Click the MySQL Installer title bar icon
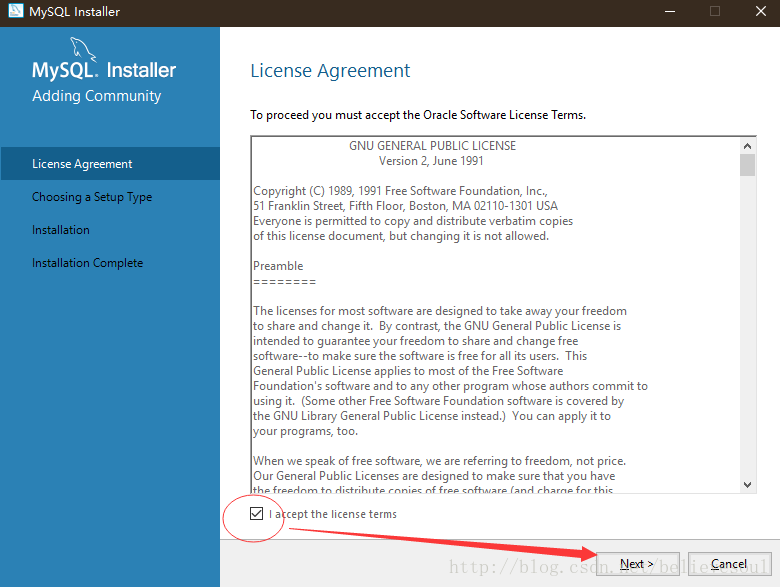 pyautogui.click(x=15, y=10)
